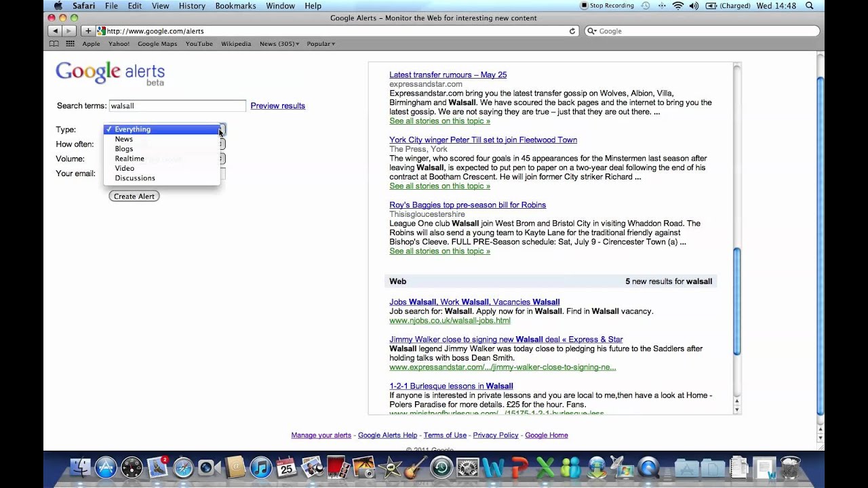Select Blogs in the Type list

tap(161, 148)
